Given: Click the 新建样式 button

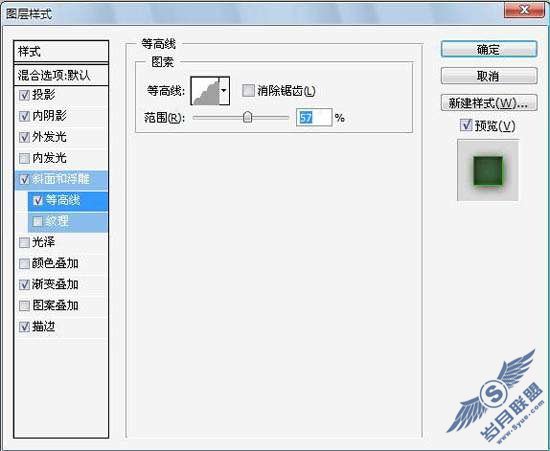Looking at the screenshot, I should (x=489, y=103).
